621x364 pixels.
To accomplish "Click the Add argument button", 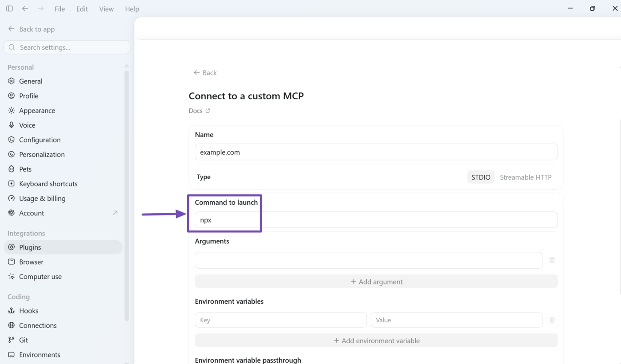I will point(376,282).
